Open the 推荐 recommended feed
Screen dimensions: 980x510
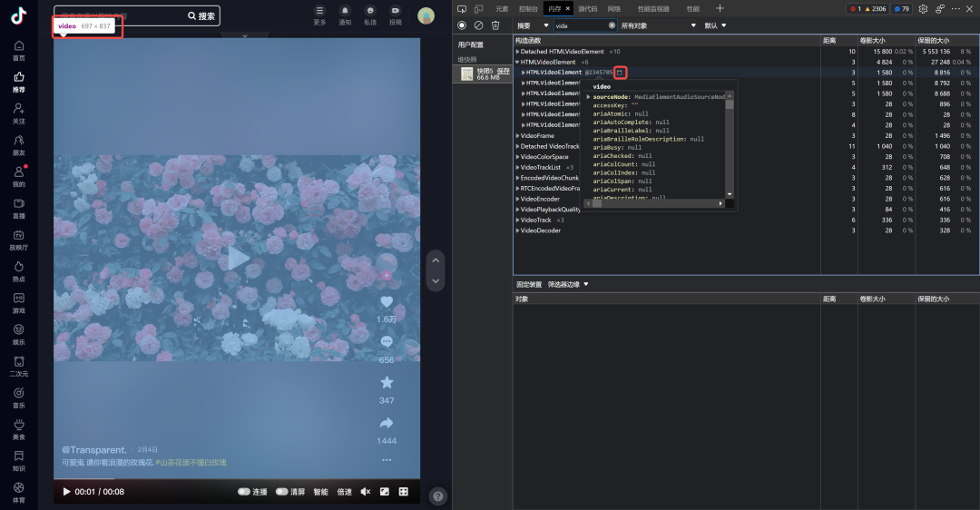point(19,82)
